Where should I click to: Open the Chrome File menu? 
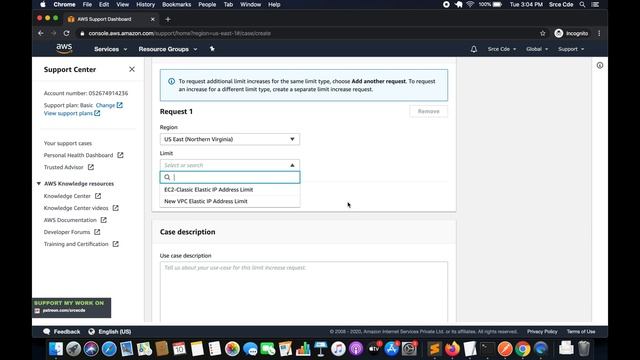[87, 4]
